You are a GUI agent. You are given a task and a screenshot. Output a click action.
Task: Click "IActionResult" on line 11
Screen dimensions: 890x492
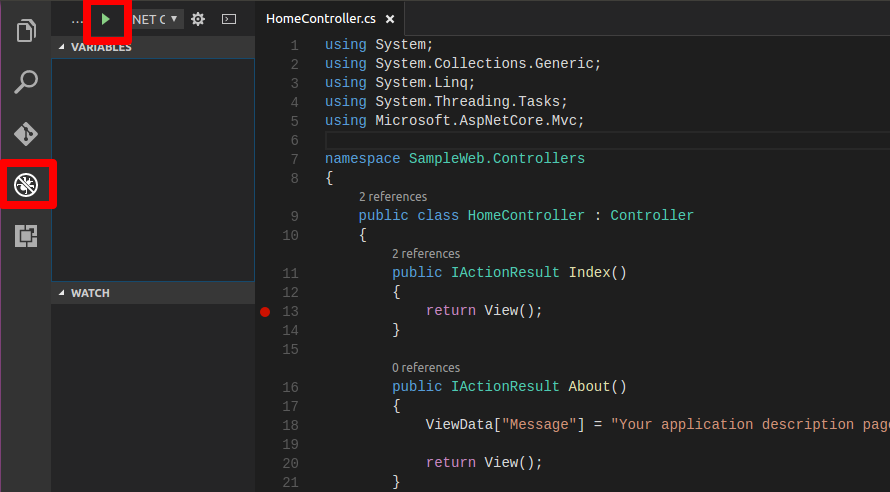505,273
